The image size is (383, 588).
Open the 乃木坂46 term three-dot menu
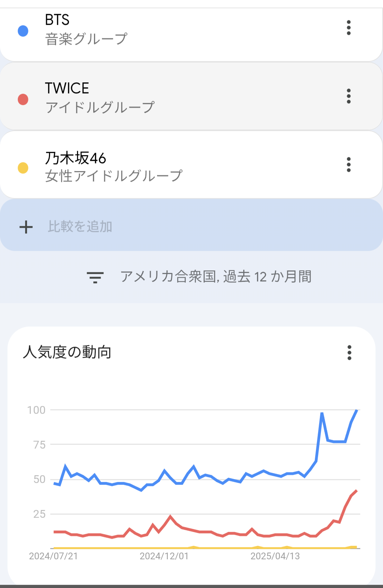click(x=349, y=165)
